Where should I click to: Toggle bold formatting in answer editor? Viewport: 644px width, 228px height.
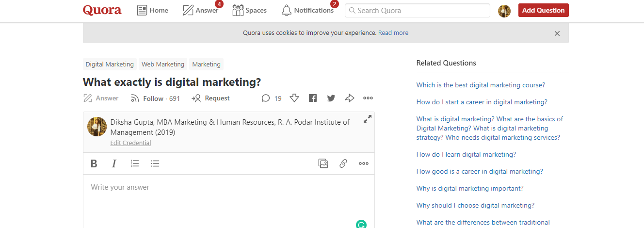(x=94, y=163)
